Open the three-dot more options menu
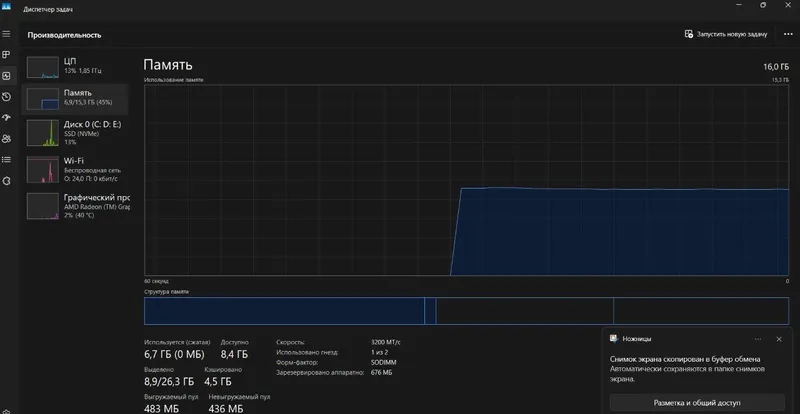The height and width of the screenshot is (414, 800). 787,34
